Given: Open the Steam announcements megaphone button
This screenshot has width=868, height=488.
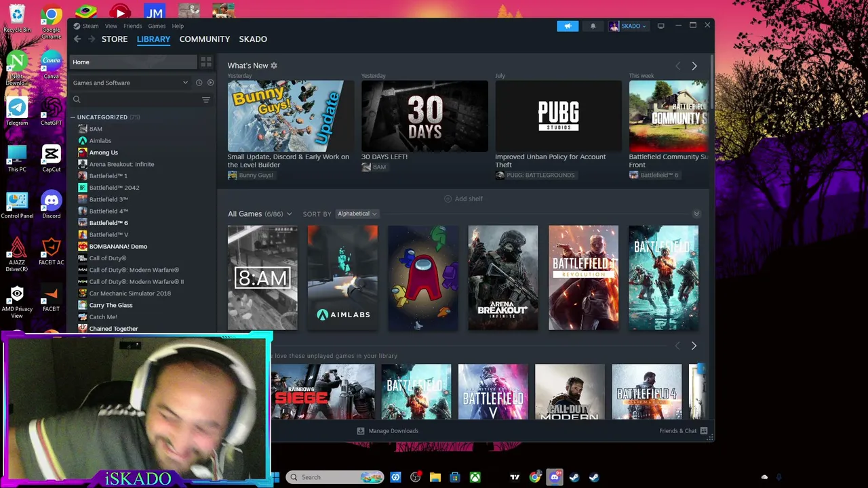Looking at the screenshot, I should (x=568, y=26).
